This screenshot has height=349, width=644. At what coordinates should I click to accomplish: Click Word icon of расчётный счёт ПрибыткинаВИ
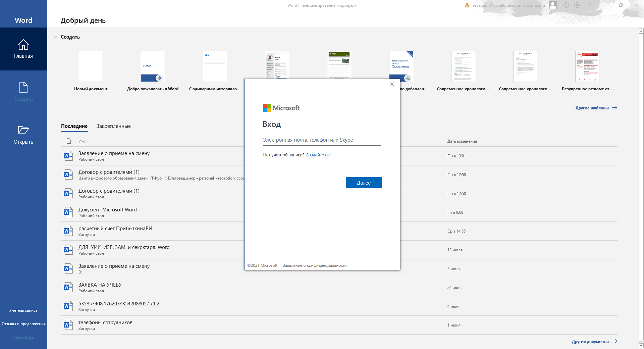(x=68, y=231)
